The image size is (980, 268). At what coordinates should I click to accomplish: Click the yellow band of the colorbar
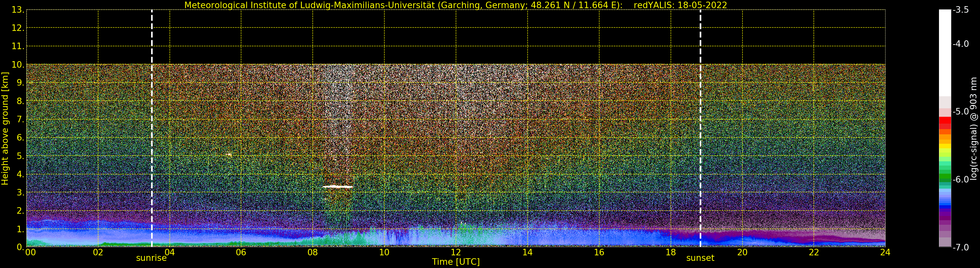click(945, 146)
